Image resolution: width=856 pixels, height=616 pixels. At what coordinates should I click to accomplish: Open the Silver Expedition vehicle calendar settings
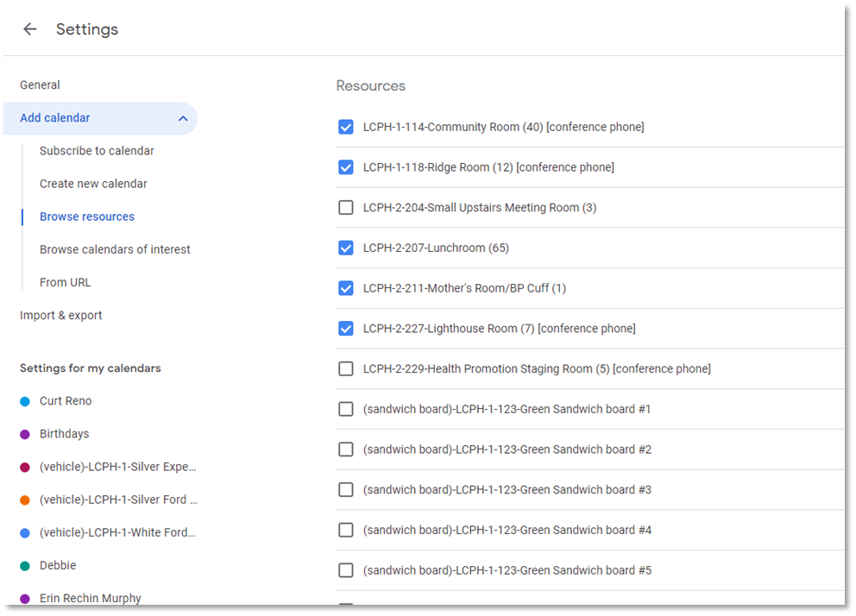click(117, 467)
